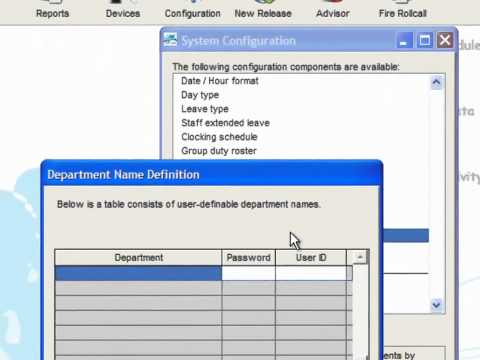Click department table scroll-up arrow
This screenshot has height=360, width=480.
(359, 257)
